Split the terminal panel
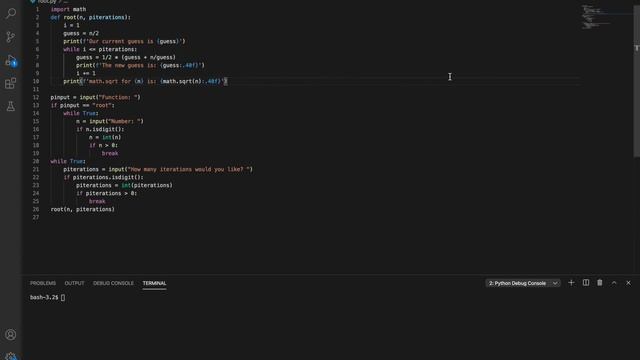Viewport: 640px width, 360px height. (586, 283)
